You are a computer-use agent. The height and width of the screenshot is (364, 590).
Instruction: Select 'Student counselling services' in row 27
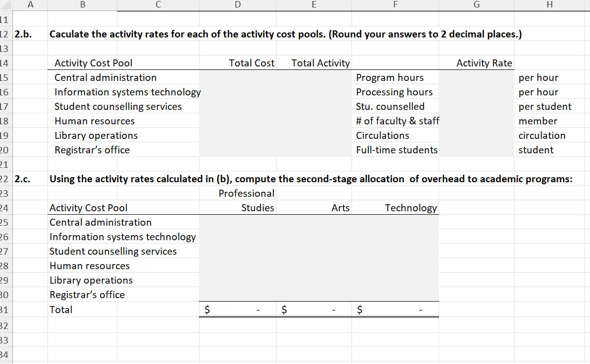pyautogui.click(x=113, y=251)
